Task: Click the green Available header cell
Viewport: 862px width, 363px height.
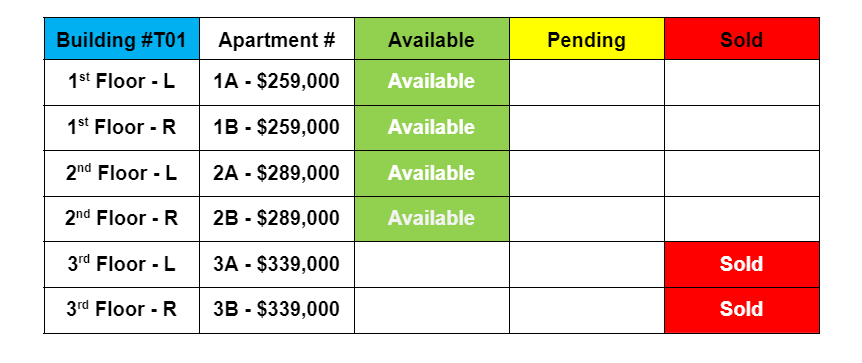Action: tap(432, 38)
